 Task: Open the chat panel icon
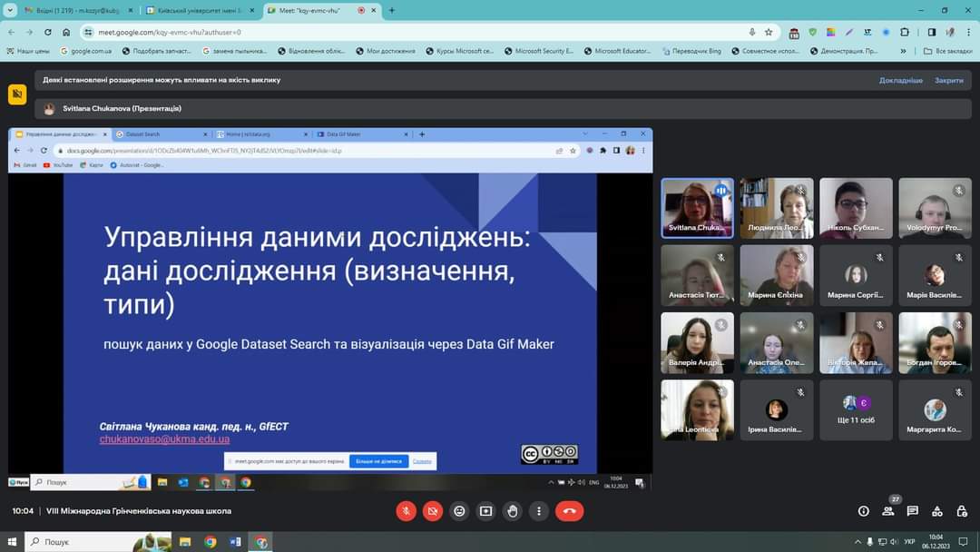pyautogui.click(x=913, y=511)
